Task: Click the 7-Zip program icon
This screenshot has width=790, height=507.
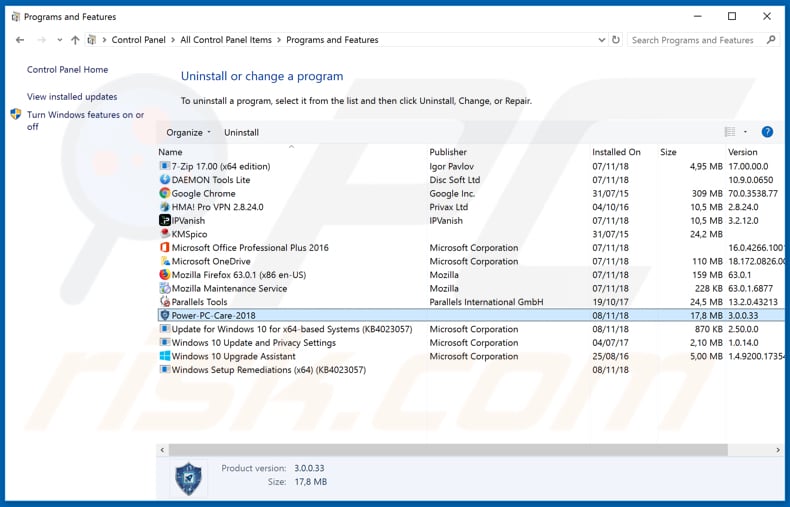Action: pyautogui.click(x=164, y=166)
